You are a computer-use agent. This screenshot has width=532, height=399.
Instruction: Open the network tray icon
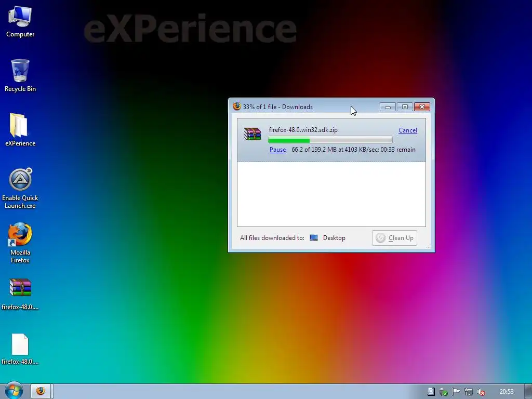tap(468, 392)
